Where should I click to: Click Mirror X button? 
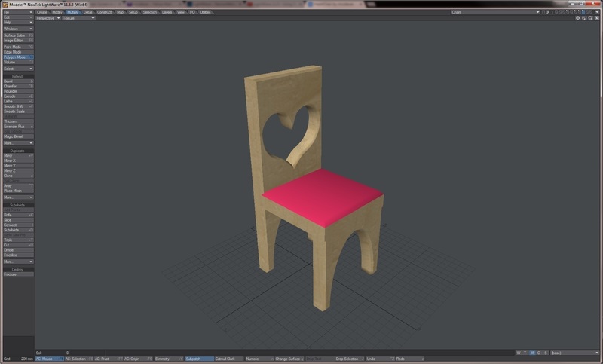coord(18,161)
